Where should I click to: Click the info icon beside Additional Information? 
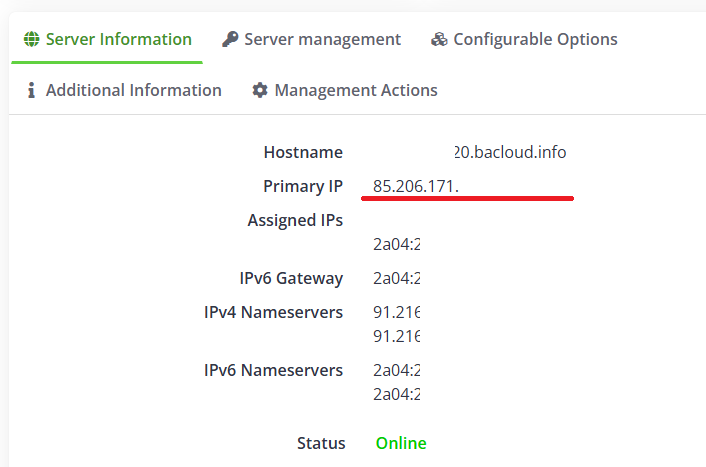pos(31,91)
